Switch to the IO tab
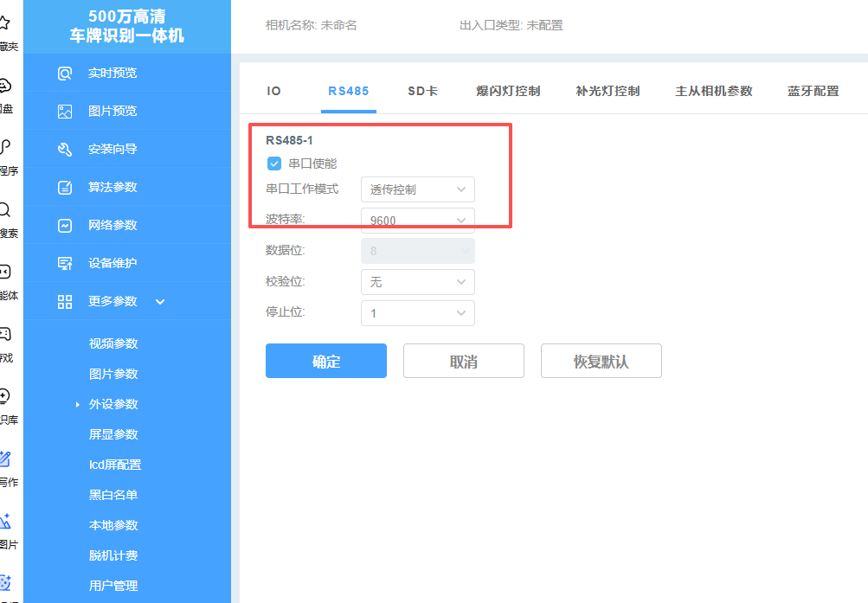Image resolution: width=868 pixels, height=603 pixels. point(274,92)
